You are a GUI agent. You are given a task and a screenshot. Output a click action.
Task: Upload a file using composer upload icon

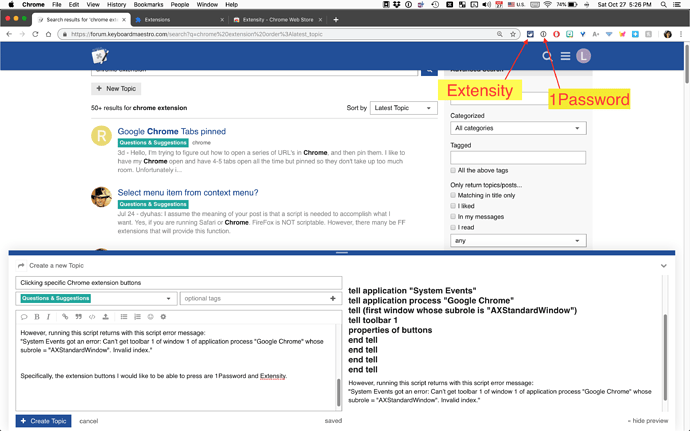click(x=106, y=317)
